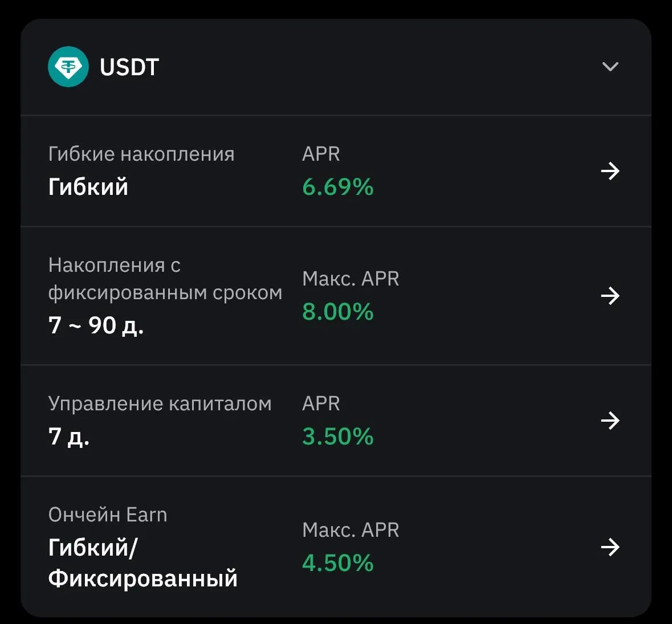
Task: Click the USDT Tether coin icon
Action: pyautogui.click(x=68, y=67)
